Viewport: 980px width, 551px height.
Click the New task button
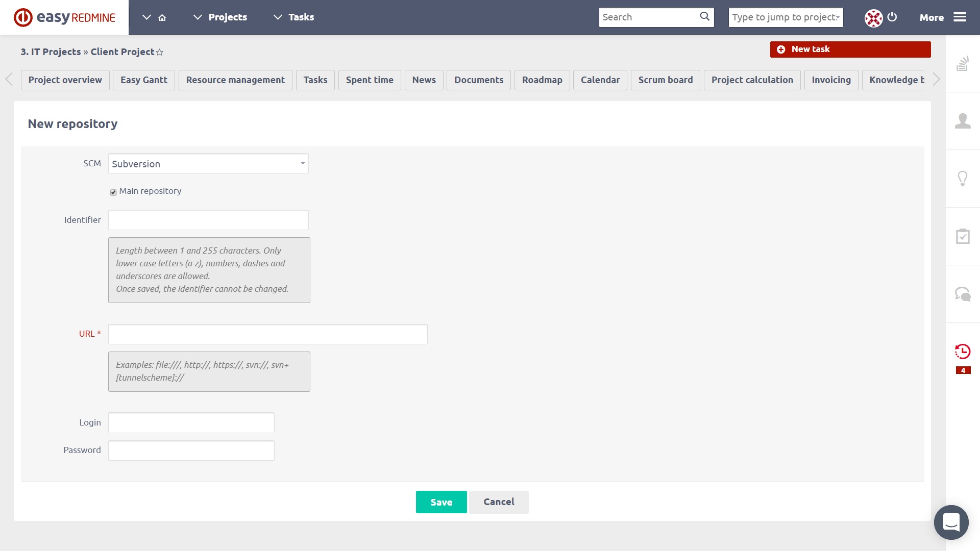tap(849, 49)
